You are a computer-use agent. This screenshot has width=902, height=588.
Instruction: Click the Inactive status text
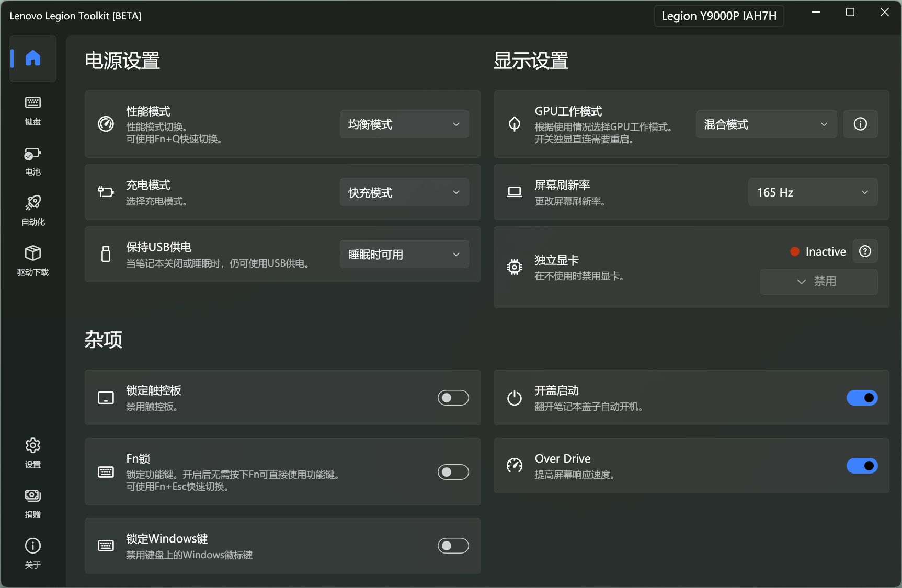click(826, 251)
